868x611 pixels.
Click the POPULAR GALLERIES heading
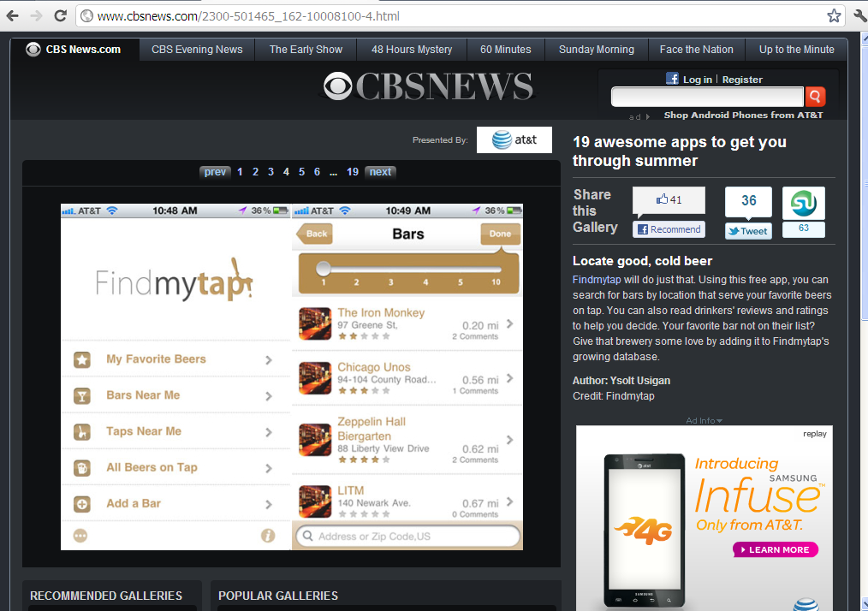[278, 596]
